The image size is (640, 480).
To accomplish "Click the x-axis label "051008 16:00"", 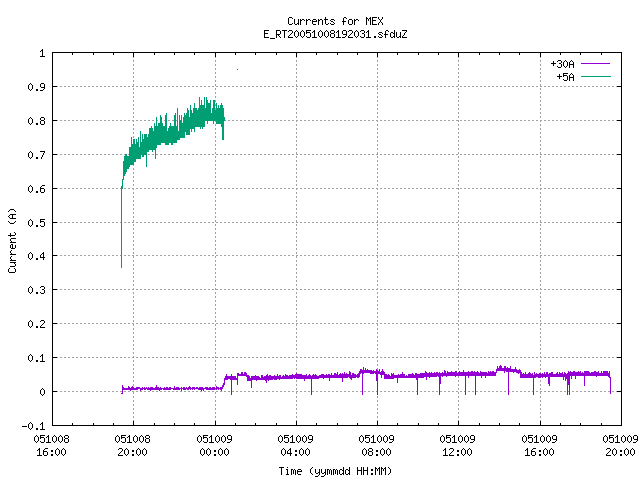I will click(51, 446).
